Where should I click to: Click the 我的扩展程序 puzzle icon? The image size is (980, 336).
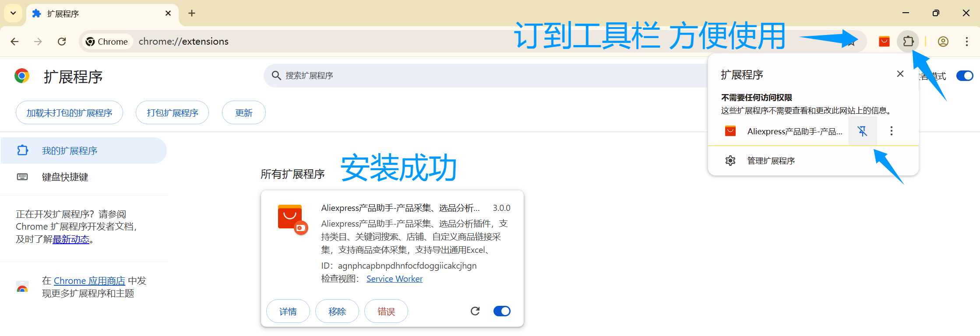coord(22,150)
